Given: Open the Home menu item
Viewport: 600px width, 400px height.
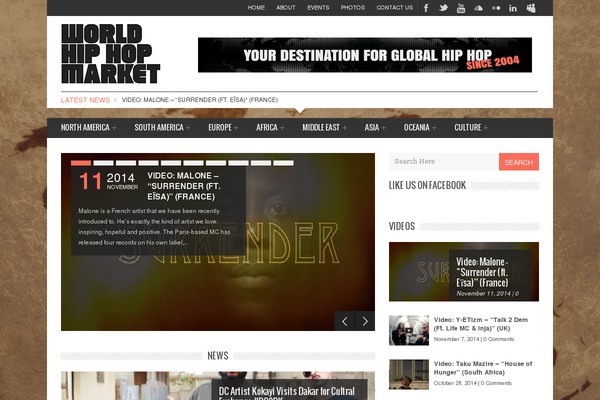Looking at the screenshot, I should point(256,8).
